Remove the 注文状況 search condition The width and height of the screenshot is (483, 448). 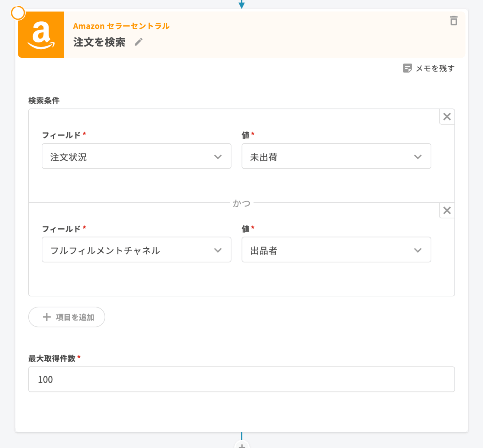click(x=447, y=117)
